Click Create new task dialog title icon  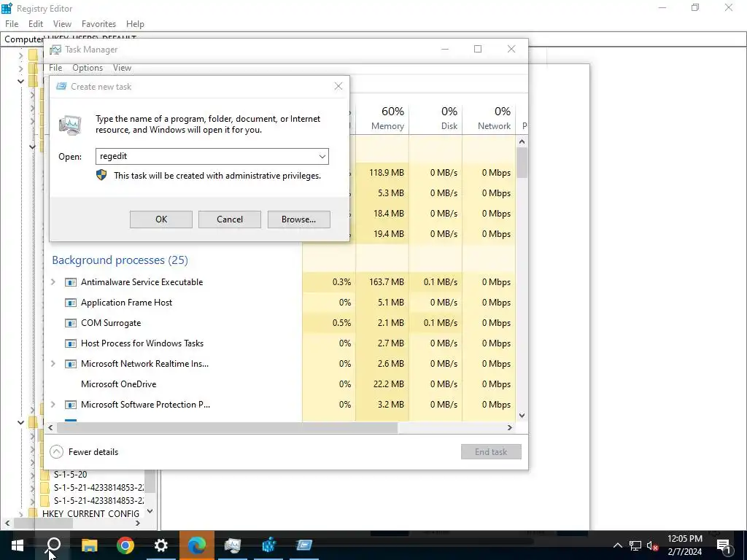(x=61, y=87)
